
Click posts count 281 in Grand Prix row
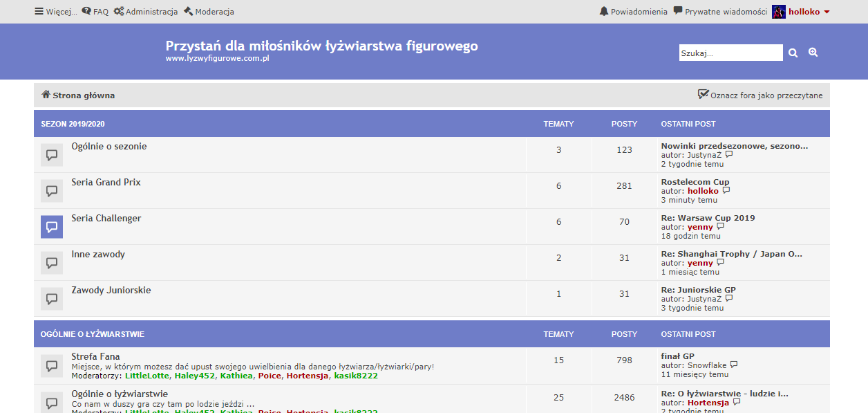(x=624, y=185)
